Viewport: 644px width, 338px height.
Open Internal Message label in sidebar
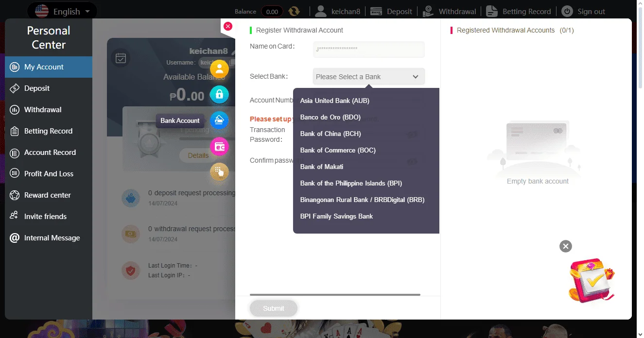click(x=52, y=238)
